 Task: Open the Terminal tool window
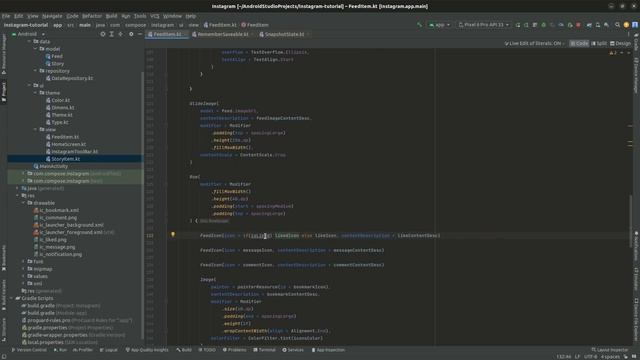pos(264,350)
